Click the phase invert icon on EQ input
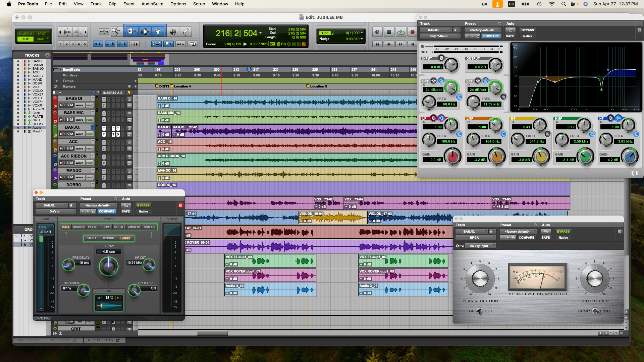 click(x=441, y=58)
